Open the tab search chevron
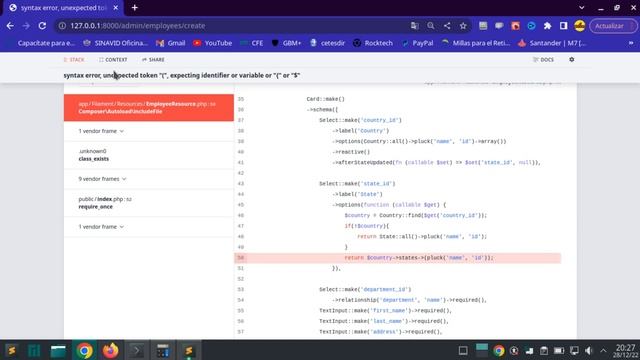Image resolution: width=640 pixels, height=360 pixels. click(582, 8)
